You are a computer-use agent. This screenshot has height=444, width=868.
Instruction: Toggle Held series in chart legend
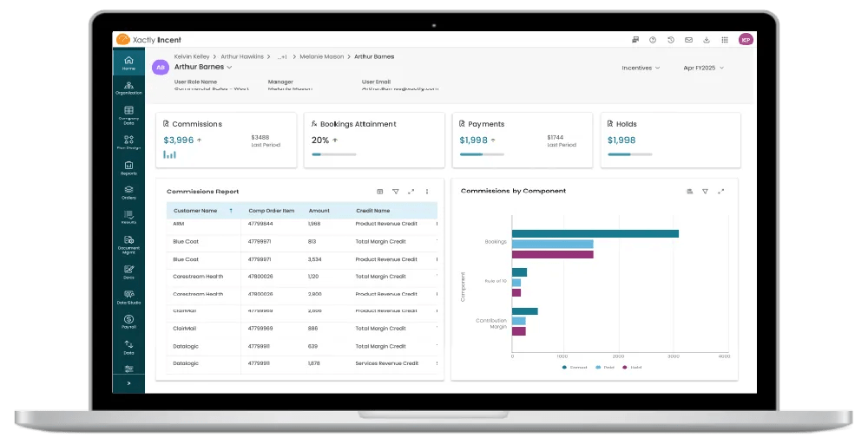631,368
